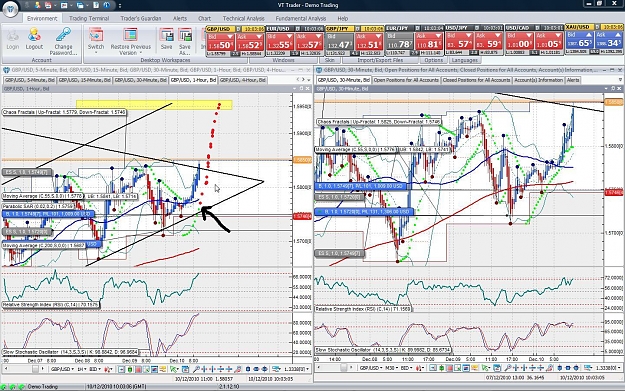Click Slow Stochastic Oscillator label in 30-Minute chart
Image resolution: width=625 pixels, height=391 pixels.
(x=383, y=350)
